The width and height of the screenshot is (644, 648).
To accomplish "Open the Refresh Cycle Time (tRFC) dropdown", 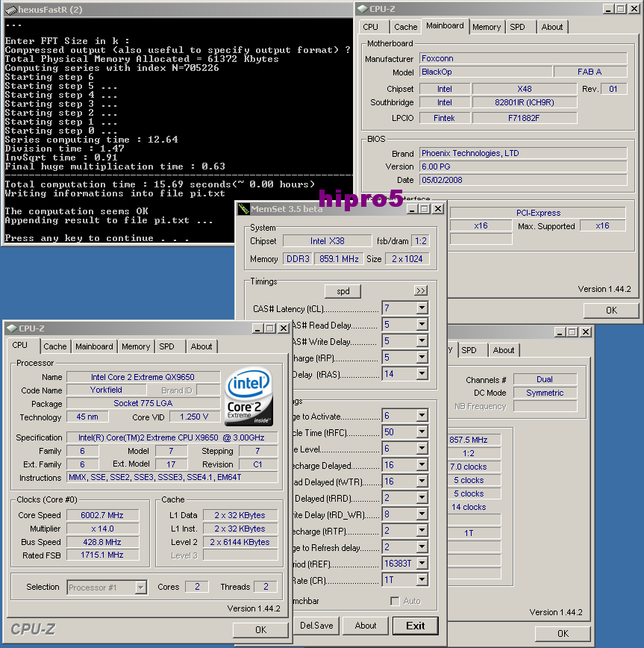I will (422, 432).
